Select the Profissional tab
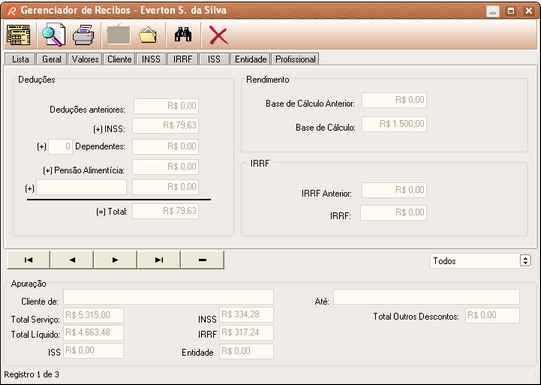 pos(295,59)
